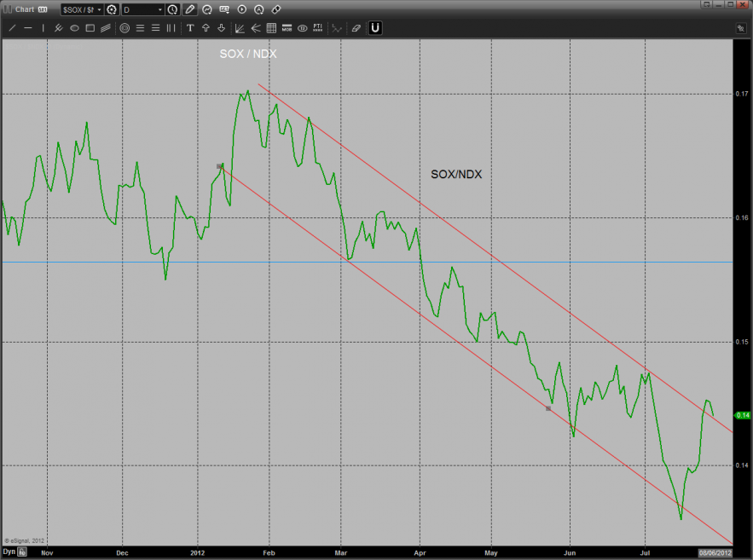Toggle the pencil drawing mode icon
This screenshot has width=753, height=560.
click(189, 9)
